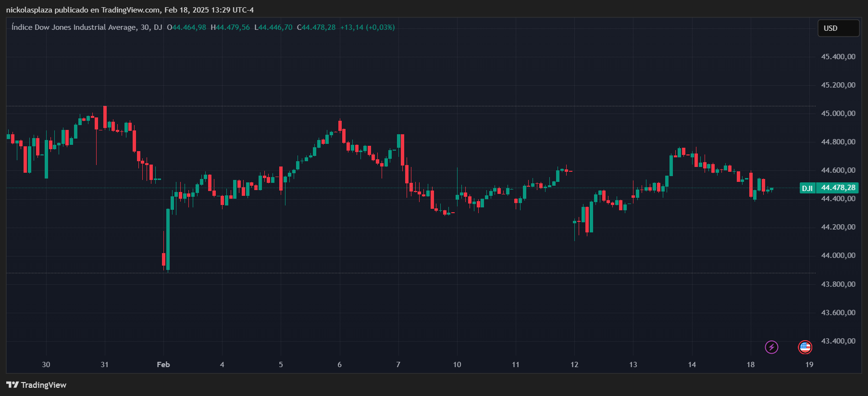Click the change value +13,14 (+0,03%)

[368, 27]
